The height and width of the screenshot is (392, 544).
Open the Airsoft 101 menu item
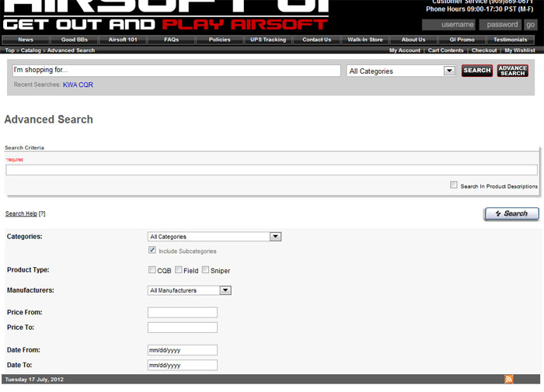click(122, 40)
